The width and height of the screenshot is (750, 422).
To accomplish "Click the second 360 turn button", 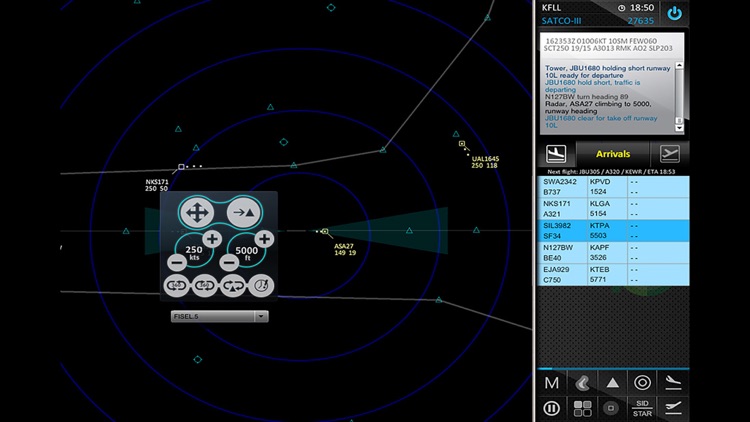I will 205,286.
